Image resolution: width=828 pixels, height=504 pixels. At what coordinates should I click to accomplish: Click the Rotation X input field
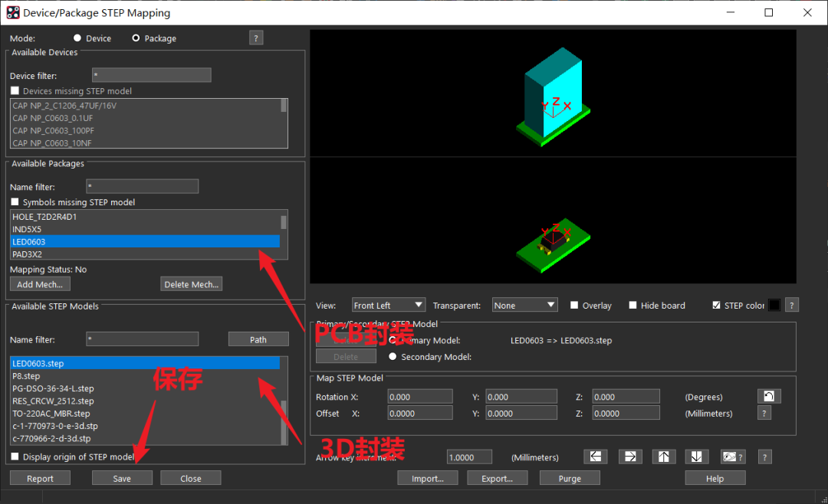pos(420,397)
